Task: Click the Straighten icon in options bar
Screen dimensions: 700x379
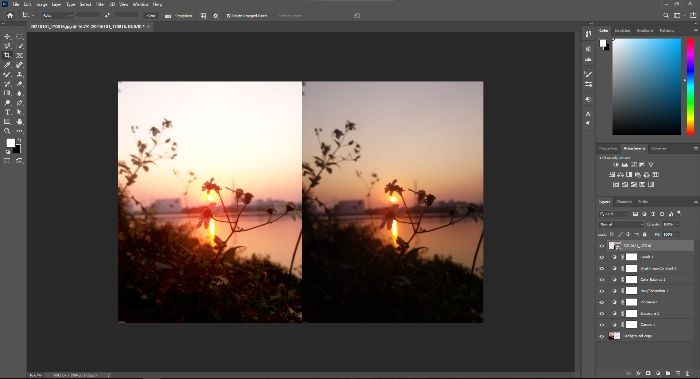Action: click(168, 16)
